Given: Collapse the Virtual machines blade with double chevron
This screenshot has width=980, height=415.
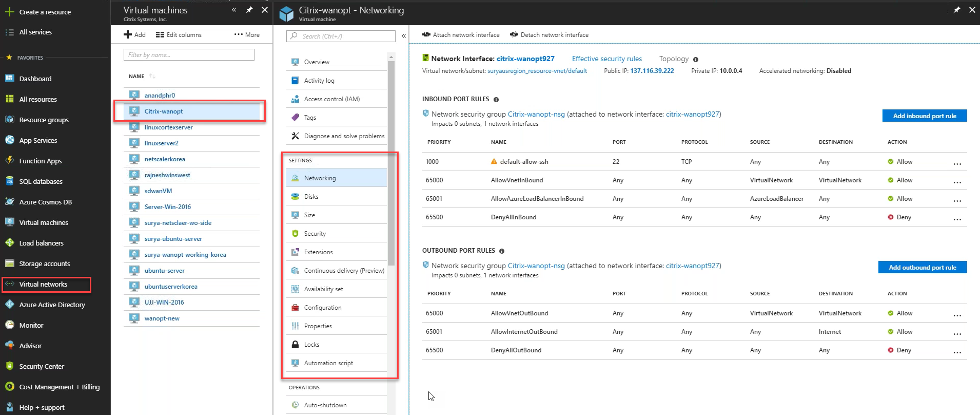Looking at the screenshot, I should [x=234, y=10].
